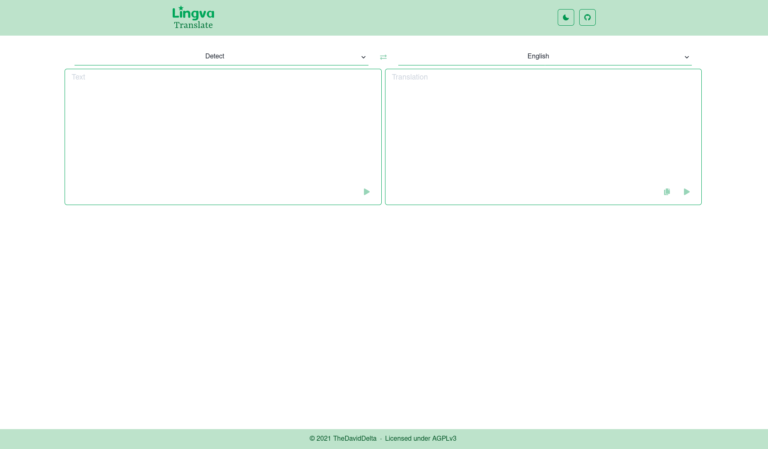Toggle dark mode with the moon icon
768x449 pixels.
tap(566, 17)
